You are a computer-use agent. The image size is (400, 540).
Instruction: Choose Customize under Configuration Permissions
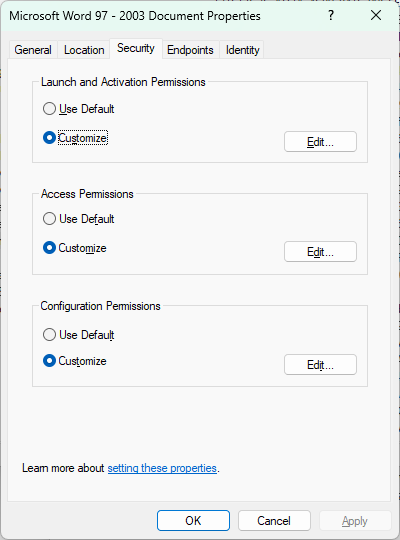tap(75, 361)
